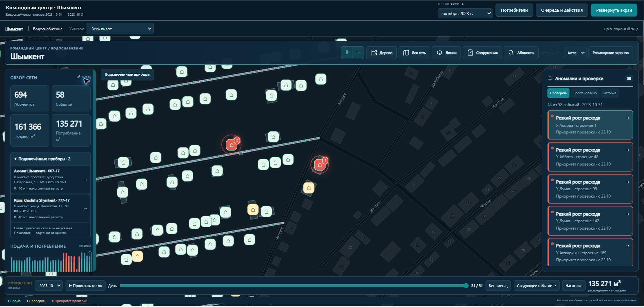Click red alert house marker on Думан street

[232, 145]
